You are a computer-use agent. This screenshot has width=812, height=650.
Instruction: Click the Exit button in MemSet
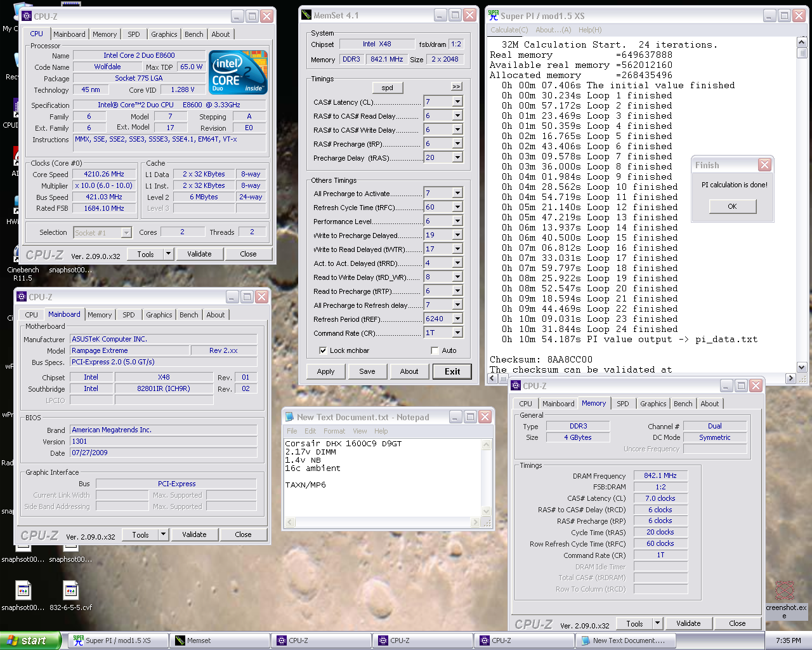tap(452, 371)
